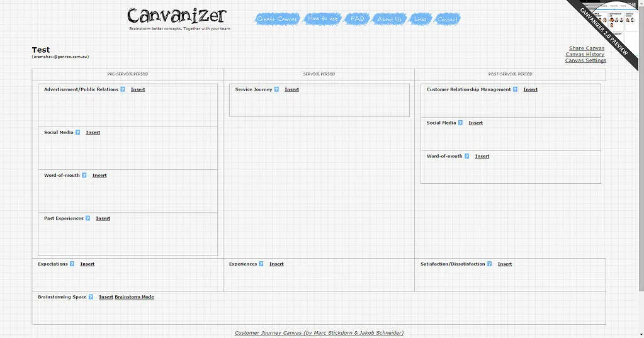Insert into Advertisement/Public Relations

tap(138, 89)
